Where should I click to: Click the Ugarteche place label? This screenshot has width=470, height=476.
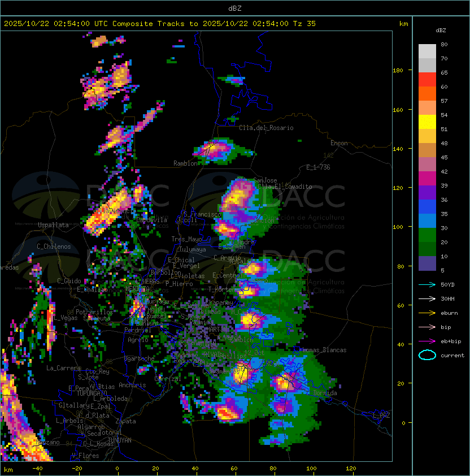click(x=140, y=358)
